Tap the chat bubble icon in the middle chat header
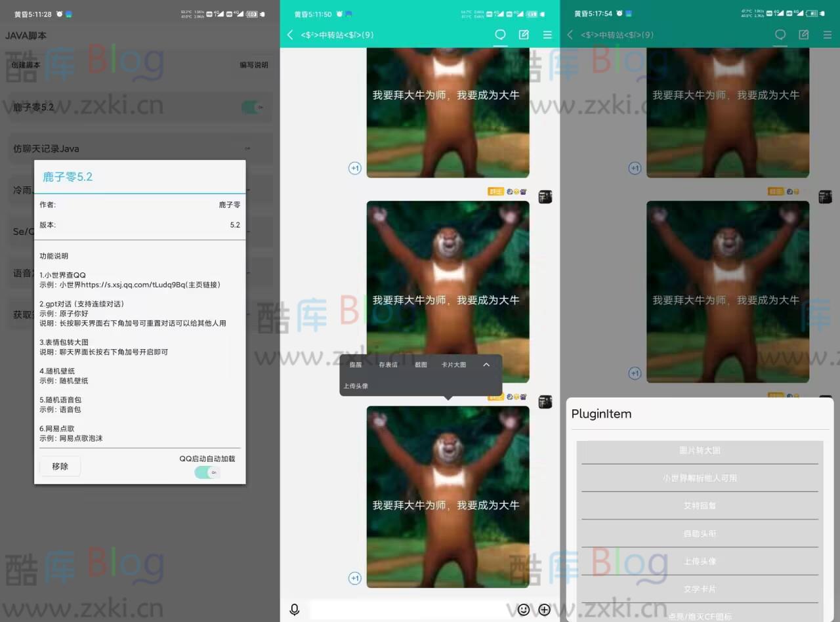The image size is (840, 622). (500, 35)
